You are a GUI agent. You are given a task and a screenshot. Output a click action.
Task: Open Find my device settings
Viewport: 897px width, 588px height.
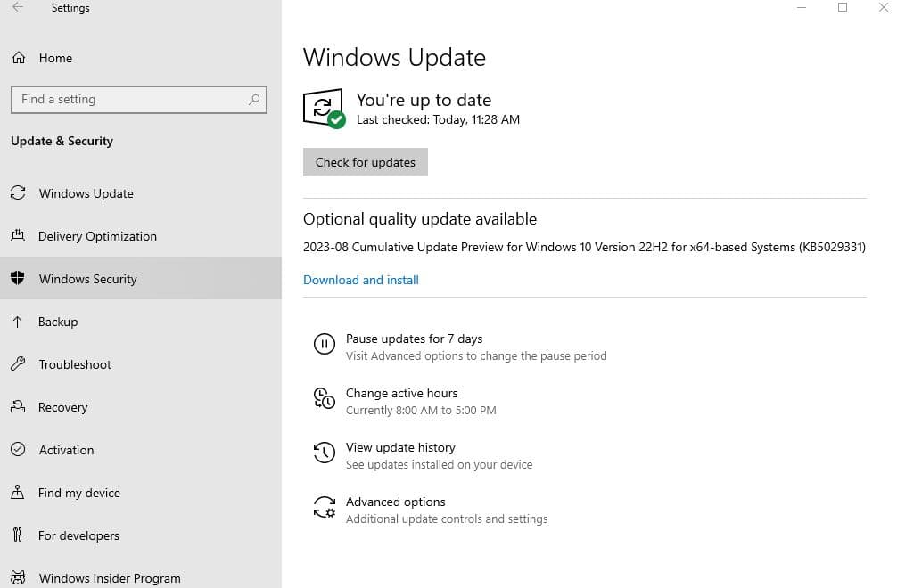(141, 493)
